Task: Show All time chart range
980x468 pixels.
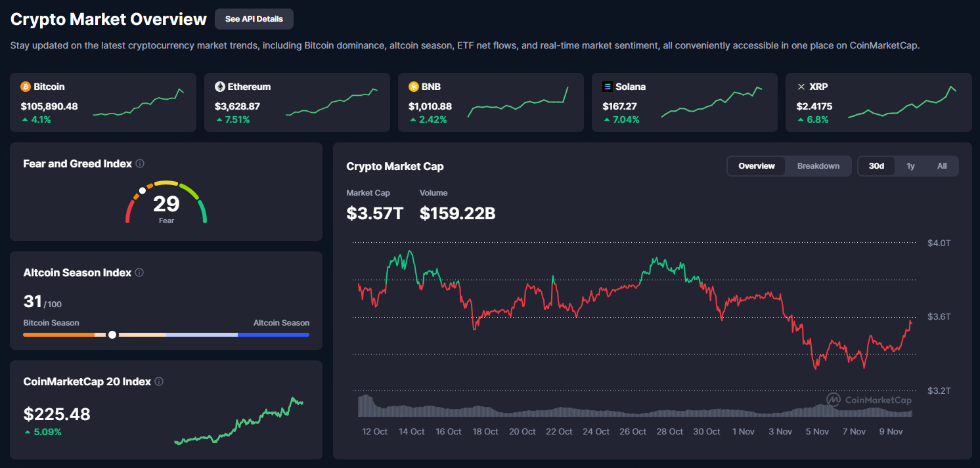Action: (942, 166)
